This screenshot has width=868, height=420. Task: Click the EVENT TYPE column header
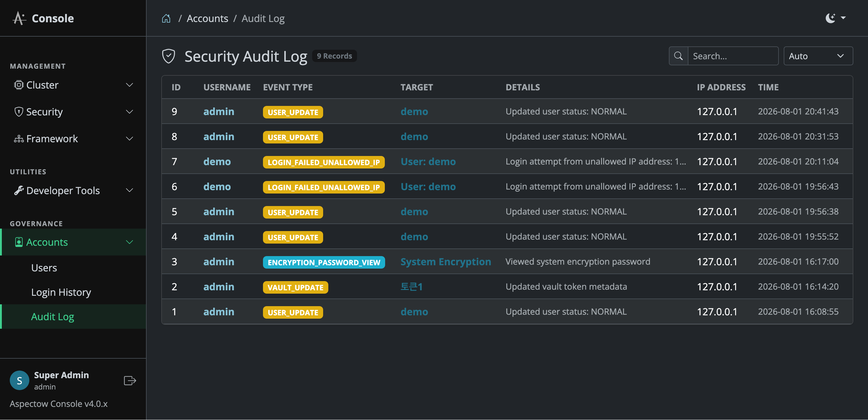tap(288, 87)
